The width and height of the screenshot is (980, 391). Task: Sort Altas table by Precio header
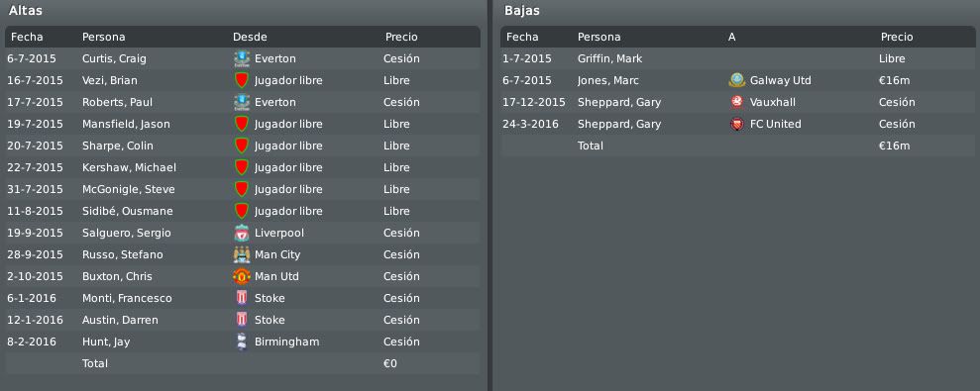pos(401,37)
